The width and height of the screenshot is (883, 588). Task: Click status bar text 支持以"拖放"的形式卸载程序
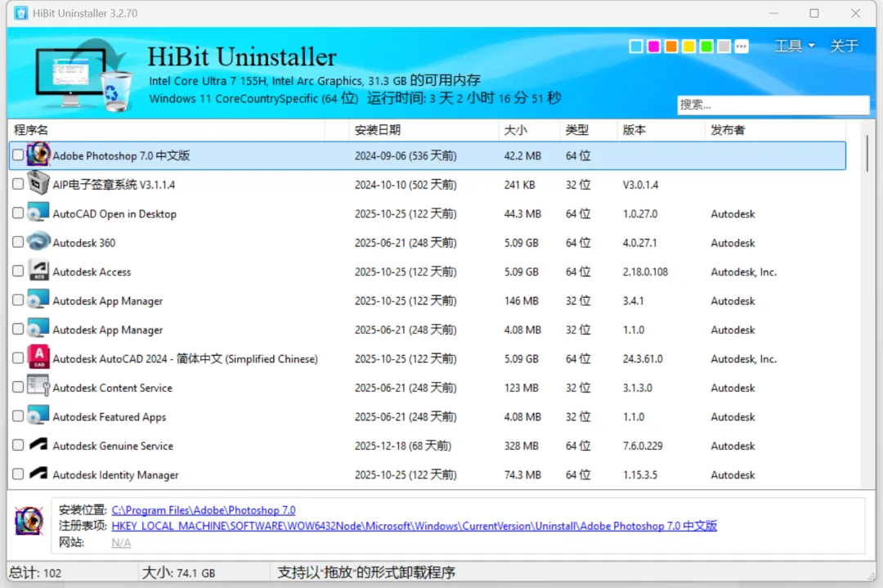click(x=366, y=572)
